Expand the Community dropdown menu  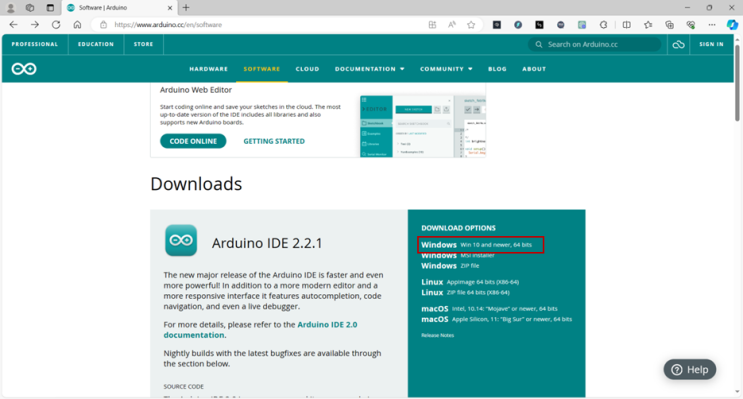(x=446, y=69)
